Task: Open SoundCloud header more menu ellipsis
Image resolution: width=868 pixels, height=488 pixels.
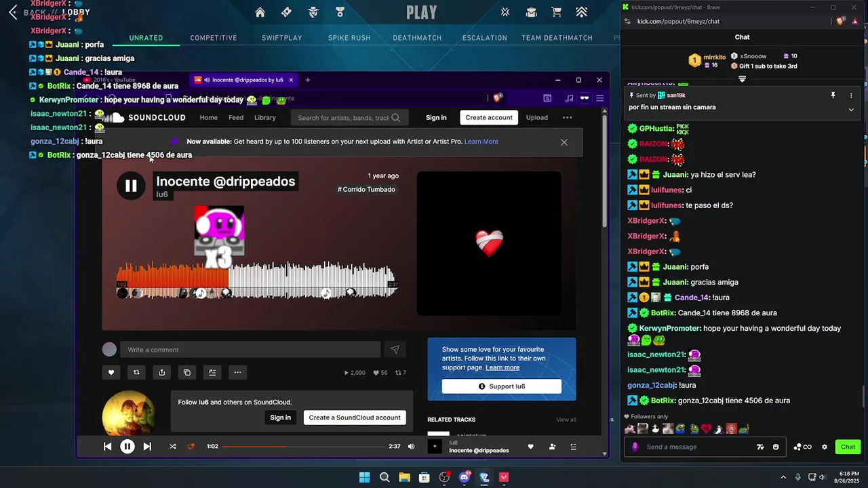Action: click(x=567, y=117)
